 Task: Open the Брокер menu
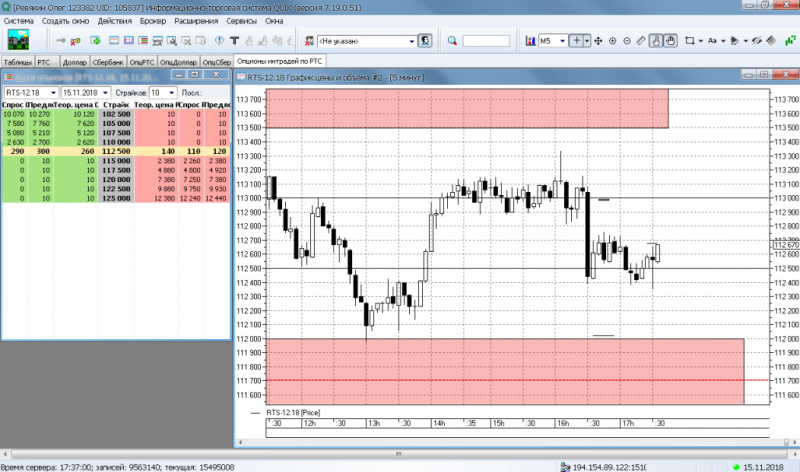[x=153, y=21]
